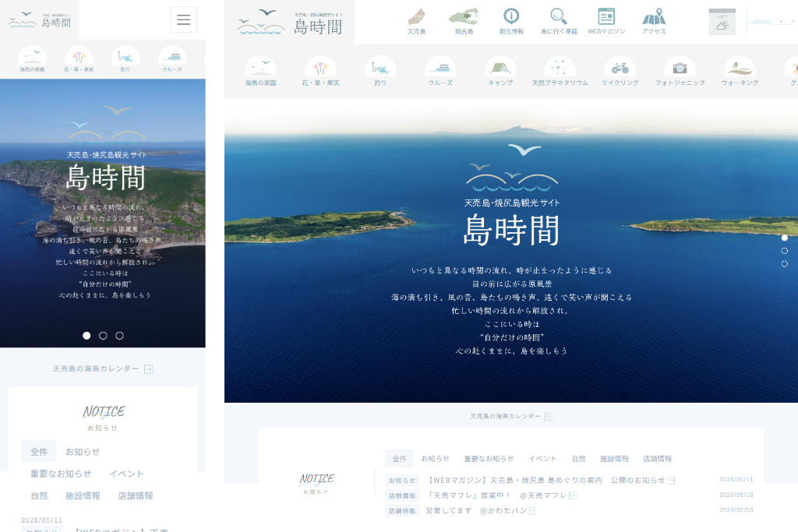Open the hamburger menu in mobile view
Screen dimensions: 798x532
click(184, 19)
